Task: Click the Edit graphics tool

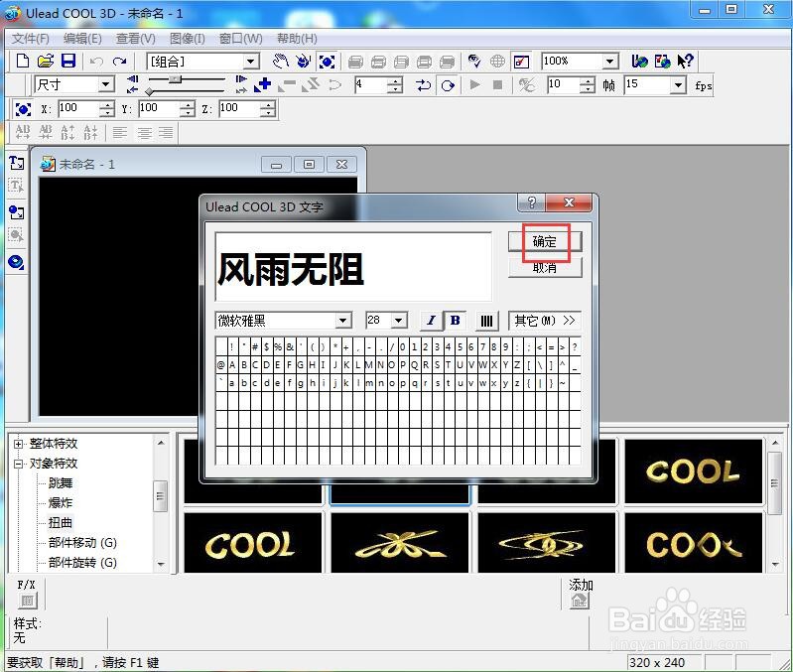Action: [16, 235]
